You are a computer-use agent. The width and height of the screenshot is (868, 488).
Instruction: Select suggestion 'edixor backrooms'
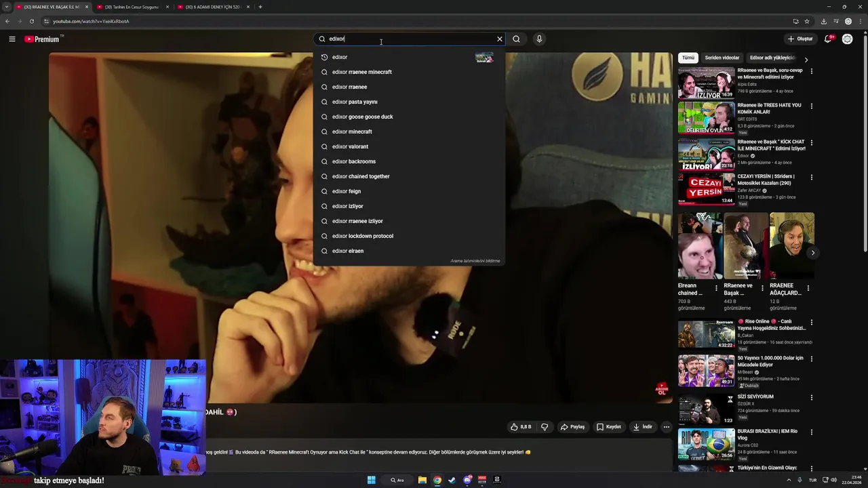pyautogui.click(x=409, y=161)
